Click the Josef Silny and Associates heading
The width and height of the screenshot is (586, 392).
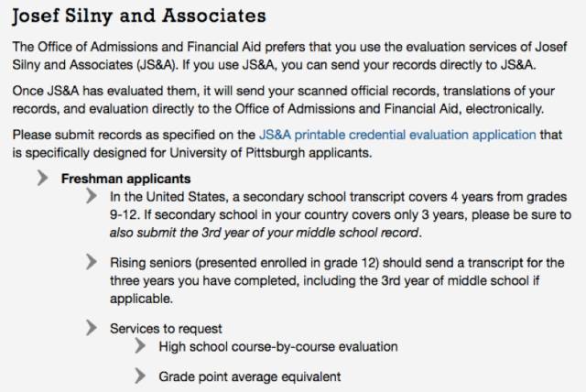click(139, 16)
